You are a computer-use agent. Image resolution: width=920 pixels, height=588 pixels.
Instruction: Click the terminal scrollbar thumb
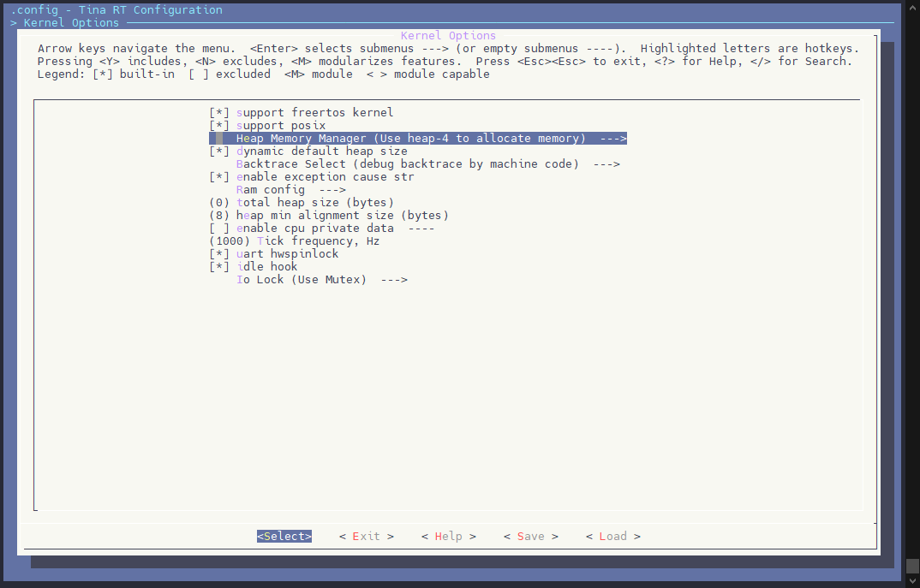tap(912, 566)
